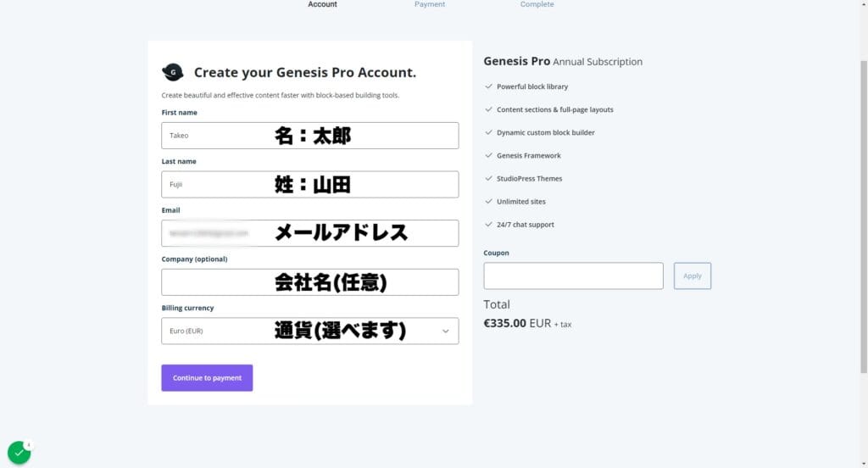Expand currency list via chevron arrow

tap(446, 331)
